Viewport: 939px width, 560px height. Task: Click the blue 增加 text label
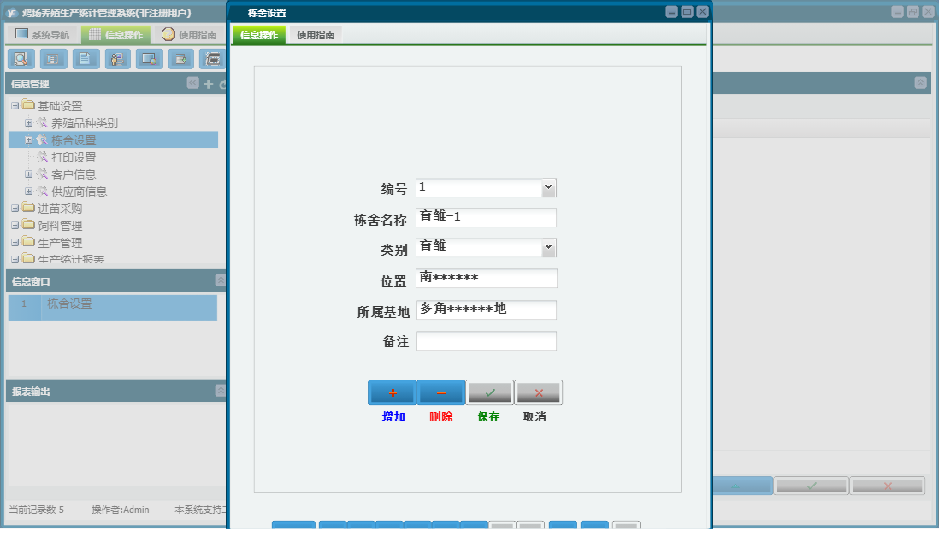click(x=393, y=417)
